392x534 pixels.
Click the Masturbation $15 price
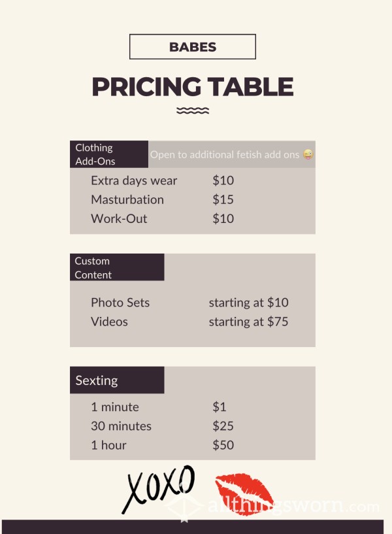[x=223, y=199]
